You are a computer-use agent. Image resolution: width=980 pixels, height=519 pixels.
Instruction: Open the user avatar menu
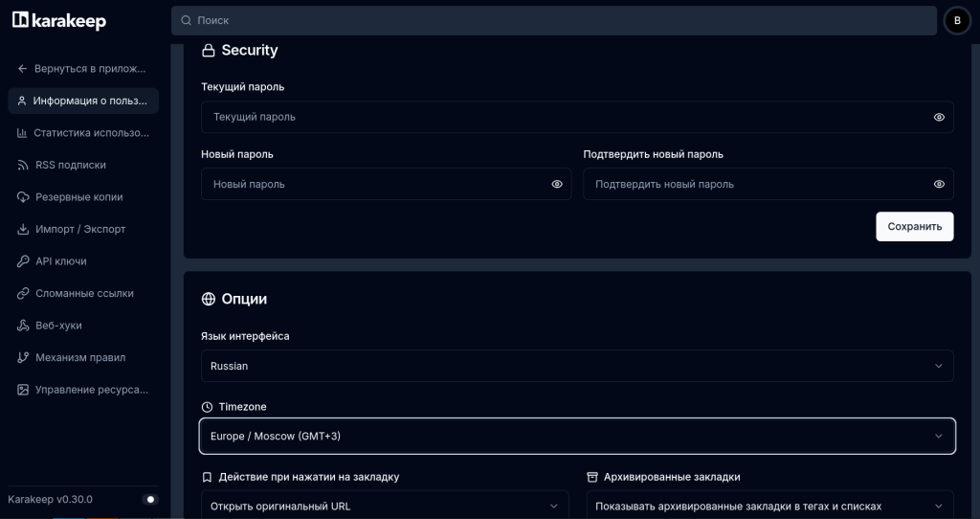[957, 20]
